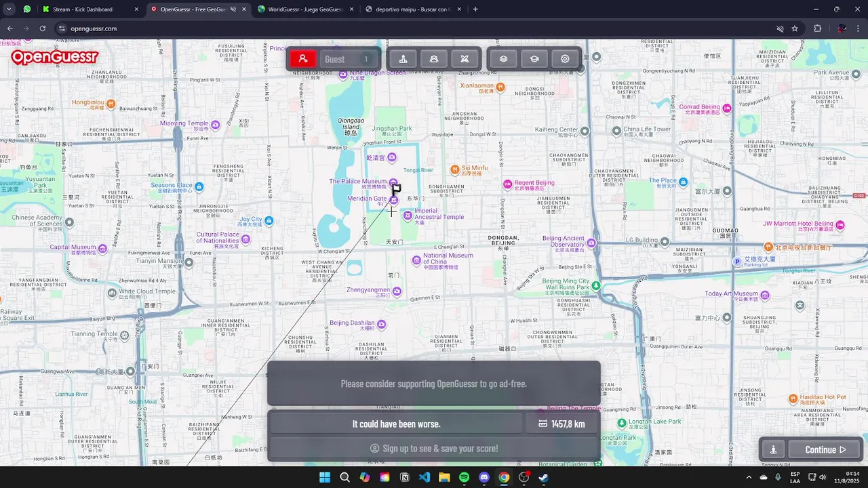Open File Explorer from taskbar
The width and height of the screenshot is (868, 488).
coord(444,477)
